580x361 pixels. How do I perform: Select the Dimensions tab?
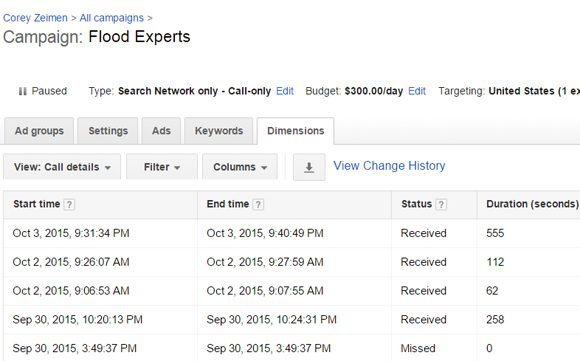296,131
